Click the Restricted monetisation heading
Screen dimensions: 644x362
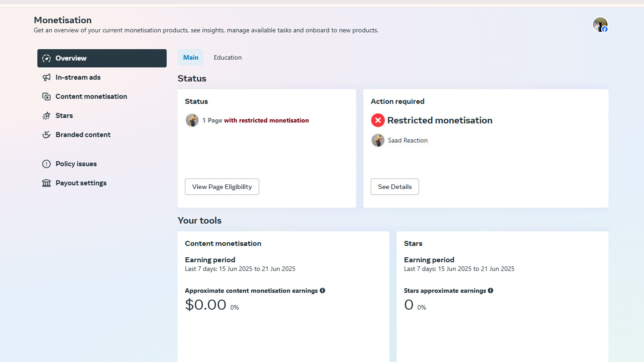(x=440, y=120)
